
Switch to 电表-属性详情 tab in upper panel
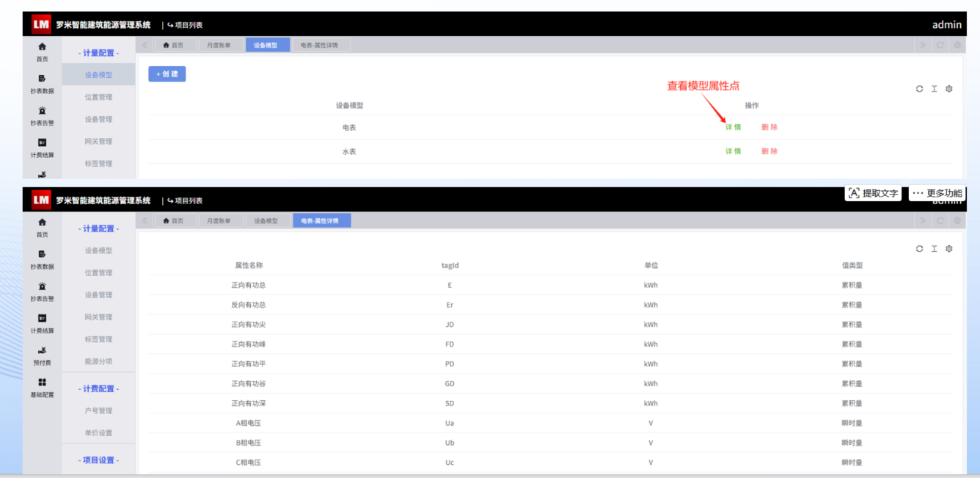(x=320, y=46)
